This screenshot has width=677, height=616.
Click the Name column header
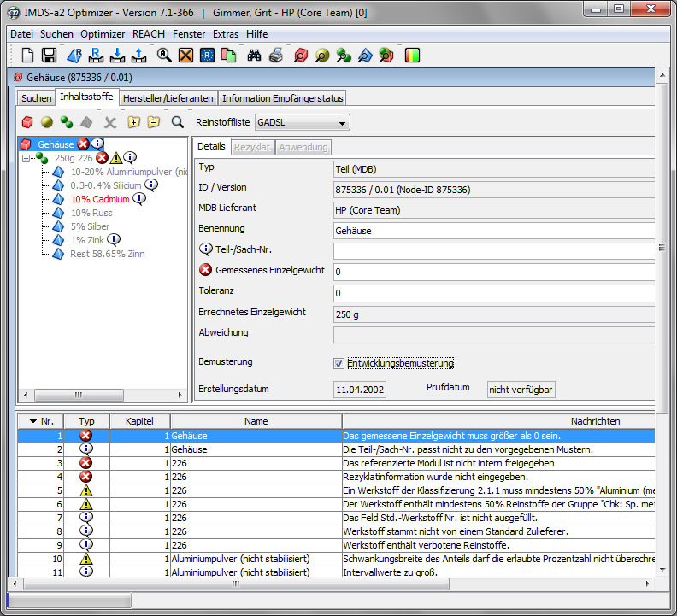[x=256, y=421]
